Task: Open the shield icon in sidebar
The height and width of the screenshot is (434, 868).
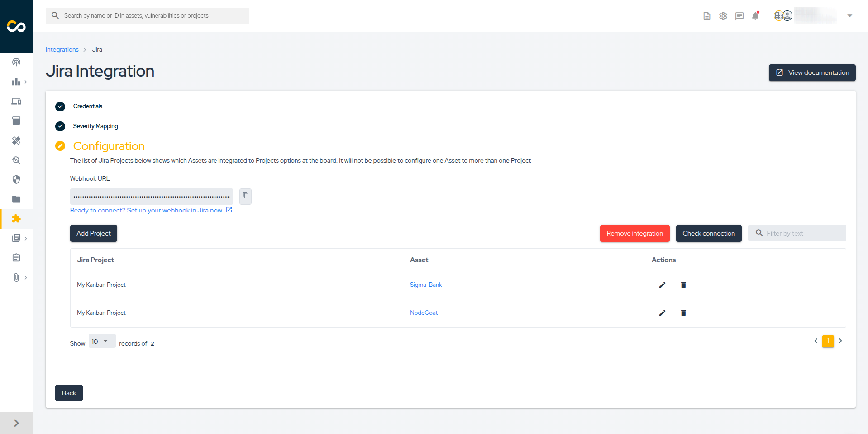Action: (x=16, y=179)
